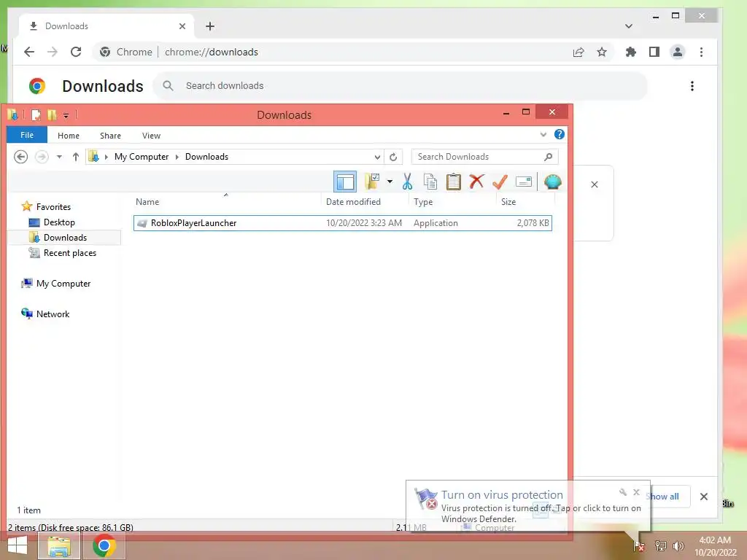Open the blue Help question mark
Viewport: 747px width, 560px height.
(x=560, y=134)
